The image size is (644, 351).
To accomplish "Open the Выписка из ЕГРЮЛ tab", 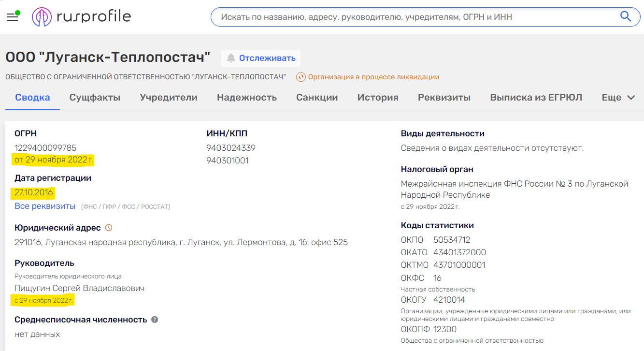I will tap(536, 97).
